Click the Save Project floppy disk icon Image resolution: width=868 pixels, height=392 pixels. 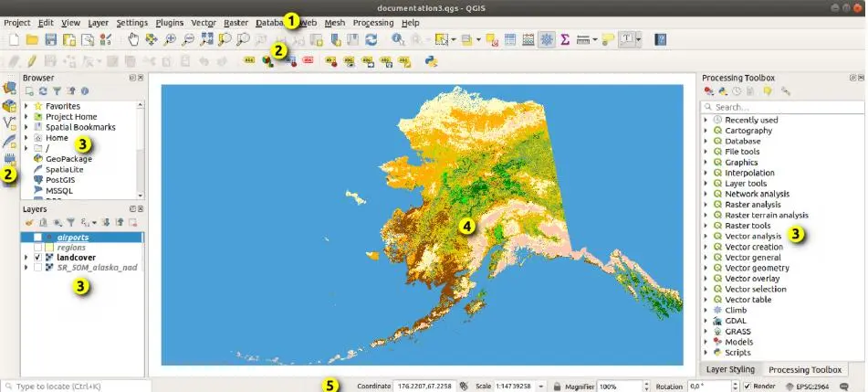pyautogui.click(x=51, y=40)
